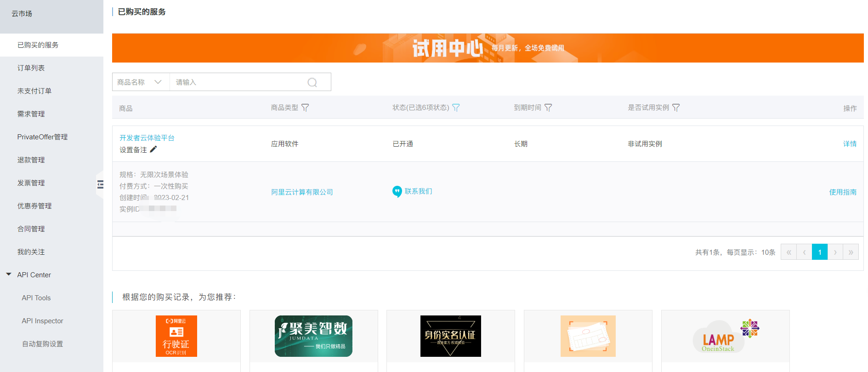Open 需求管理 in the sidebar

point(51,114)
